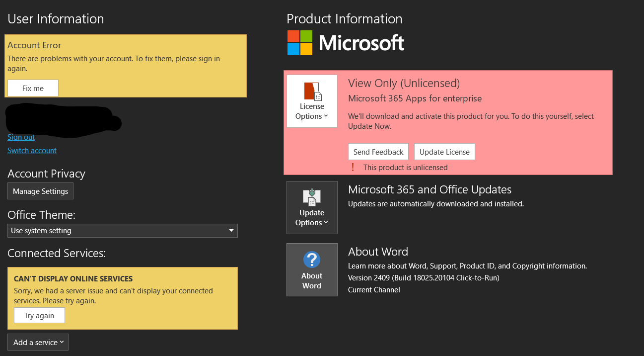Image resolution: width=644 pixels, height=356 pixels.
Task: Click the 'Current Channel' text
Action: pos(374,290)
